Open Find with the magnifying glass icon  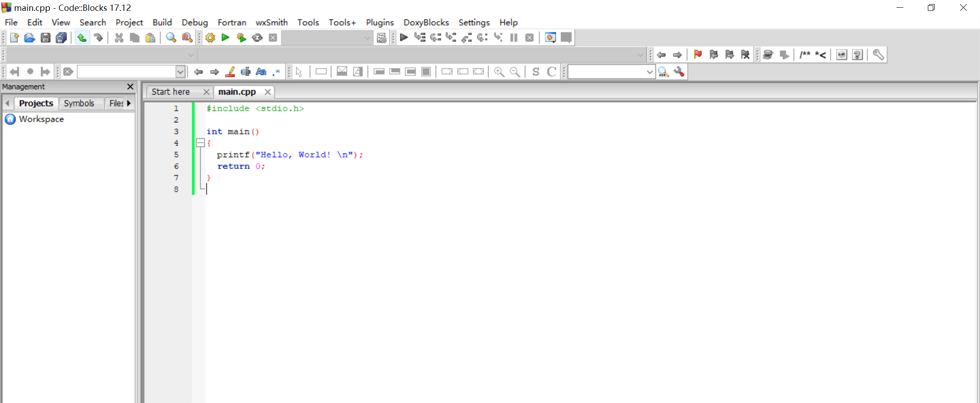(x=171, y=38)
